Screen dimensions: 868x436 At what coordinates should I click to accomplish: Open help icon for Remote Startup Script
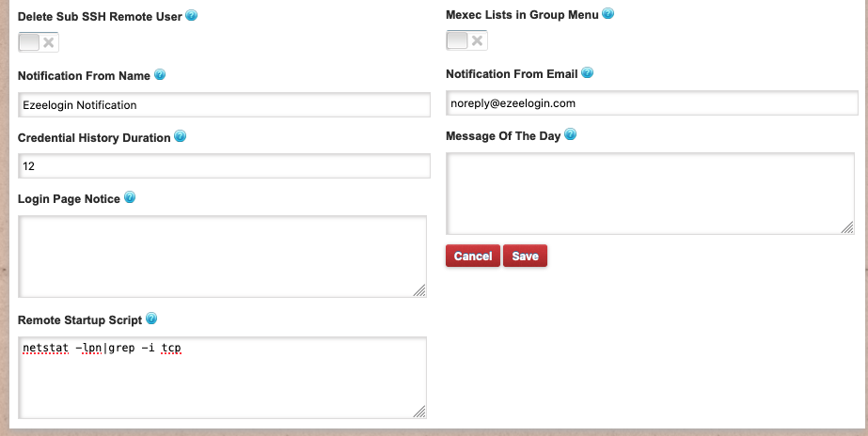click(x=151, y=319)
